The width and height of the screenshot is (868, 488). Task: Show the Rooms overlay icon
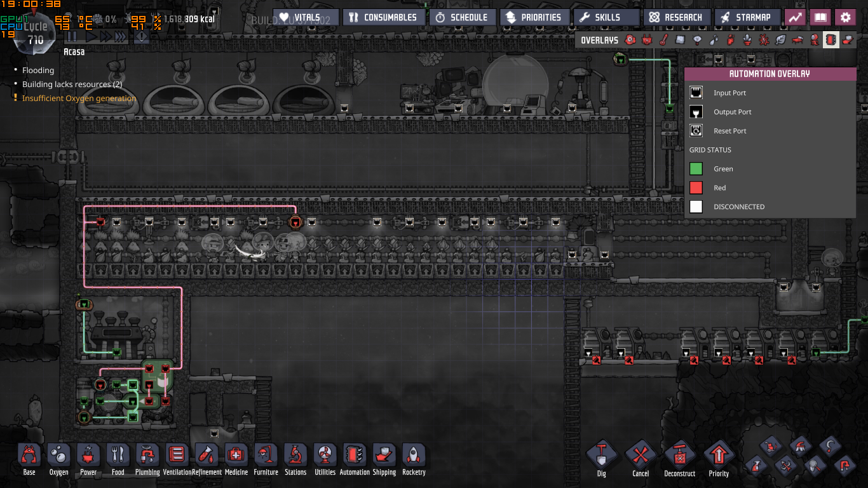point(797,40)
